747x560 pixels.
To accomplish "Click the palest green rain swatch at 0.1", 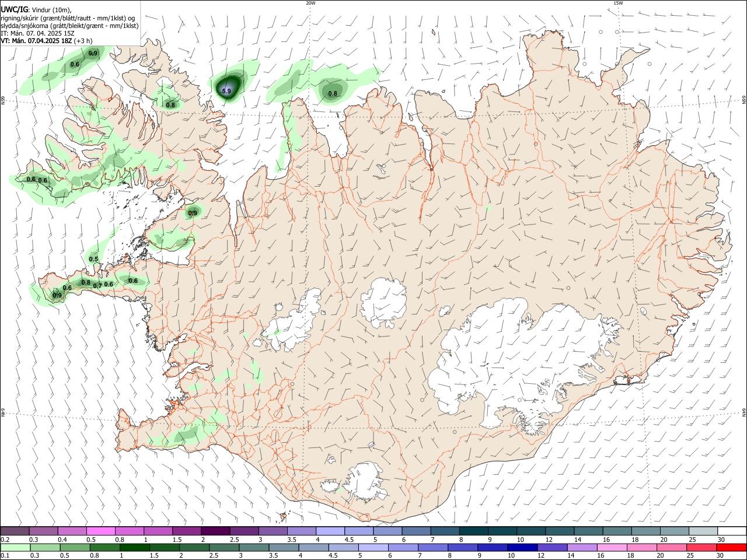I will 15,548.
